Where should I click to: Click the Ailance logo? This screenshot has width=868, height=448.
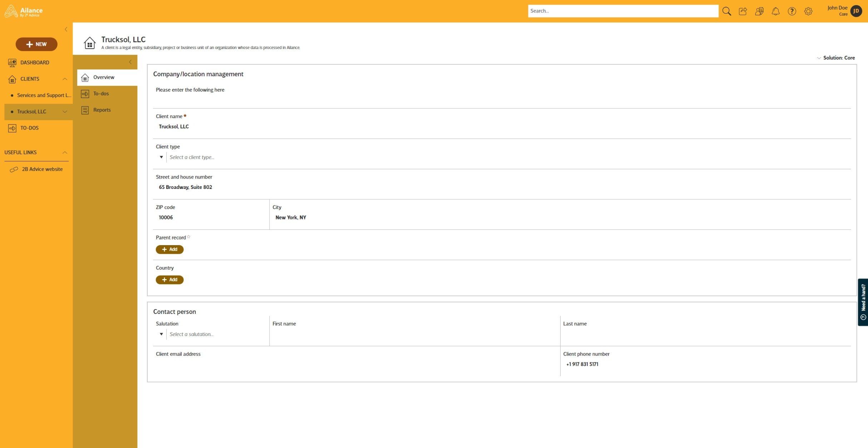click(24, 11)
